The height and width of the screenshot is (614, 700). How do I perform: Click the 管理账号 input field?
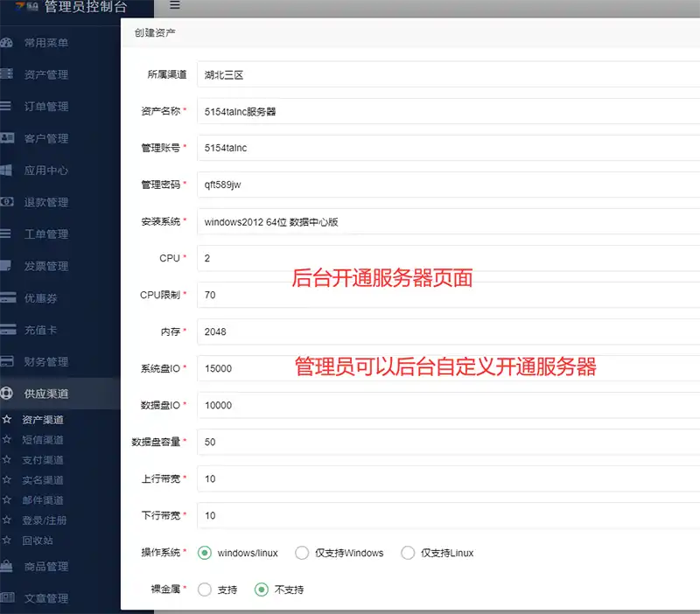click(448, 148)
